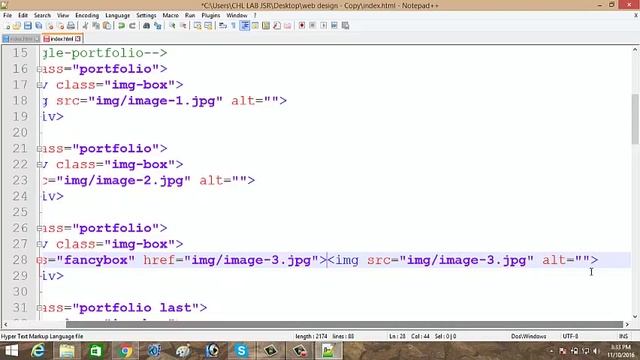Open the Run menu
Image resolution: width=640 pixels, height=360 pixels.
190,16
